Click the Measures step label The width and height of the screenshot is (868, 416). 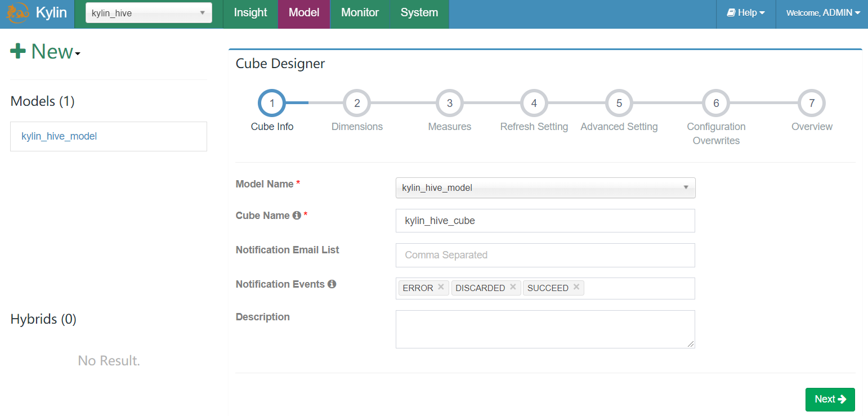click(x=450, y=127)
